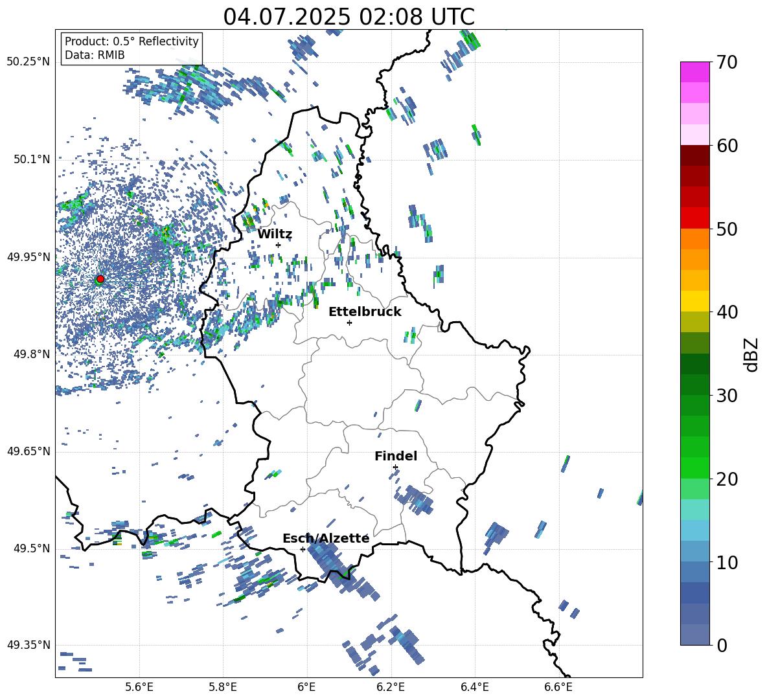
Task: Click the Esch/Alzette city label
Action: point(326,538)
